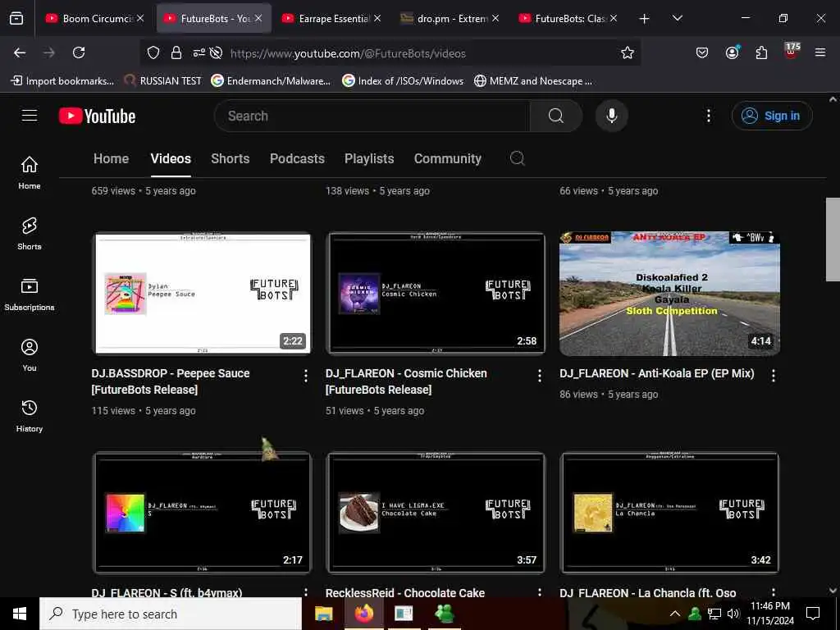
Task: Open the channel Playlists tab
Action: pyautogui.click(x=369, y=158)
